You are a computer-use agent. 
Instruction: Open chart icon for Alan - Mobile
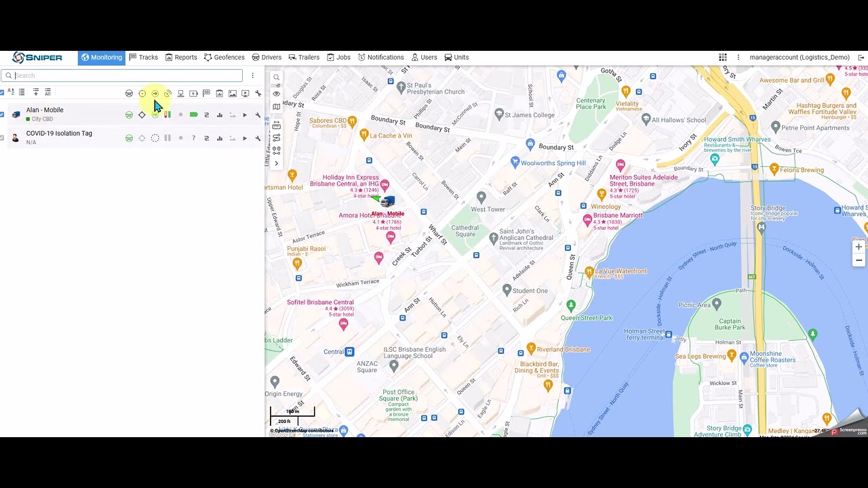(219, 115)
